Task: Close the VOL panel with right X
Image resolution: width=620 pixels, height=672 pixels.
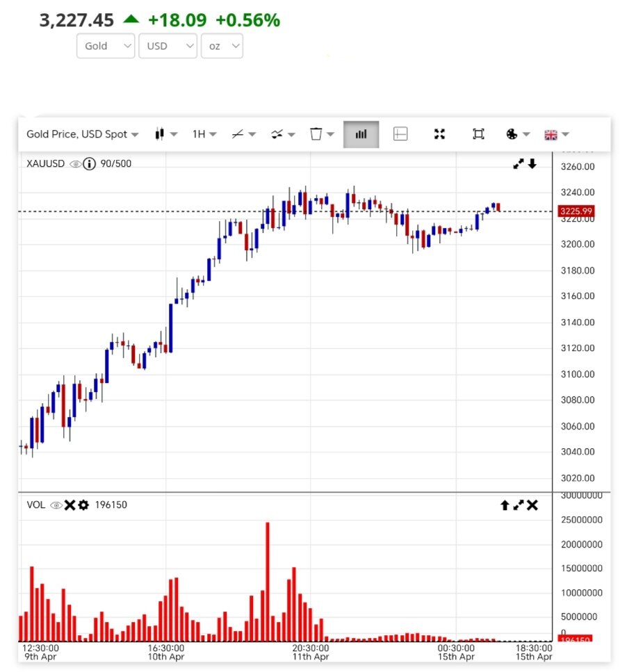Action: point(532,505)
